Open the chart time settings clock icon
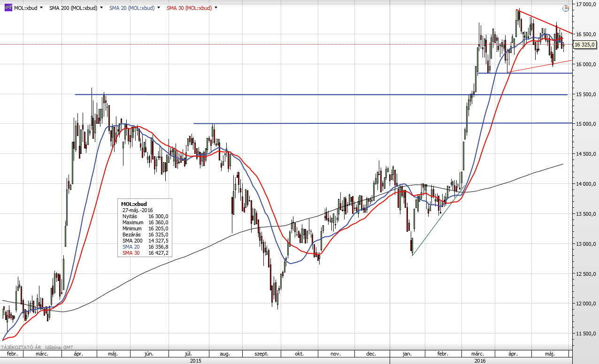 (565, 8)
